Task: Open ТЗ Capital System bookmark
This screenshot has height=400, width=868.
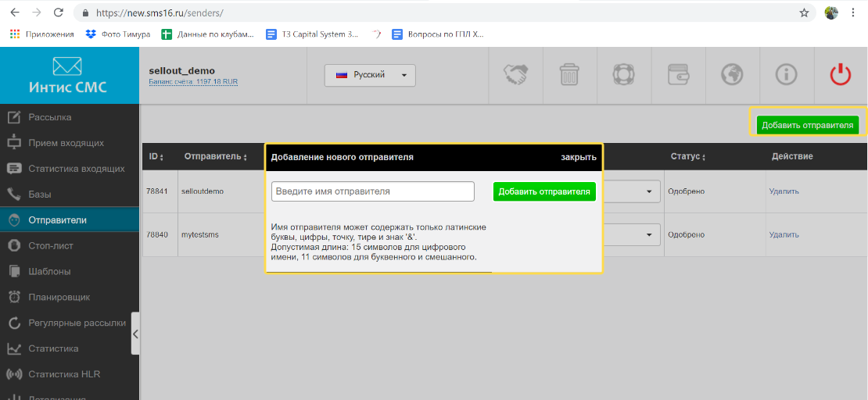Action: coord(312,34)
